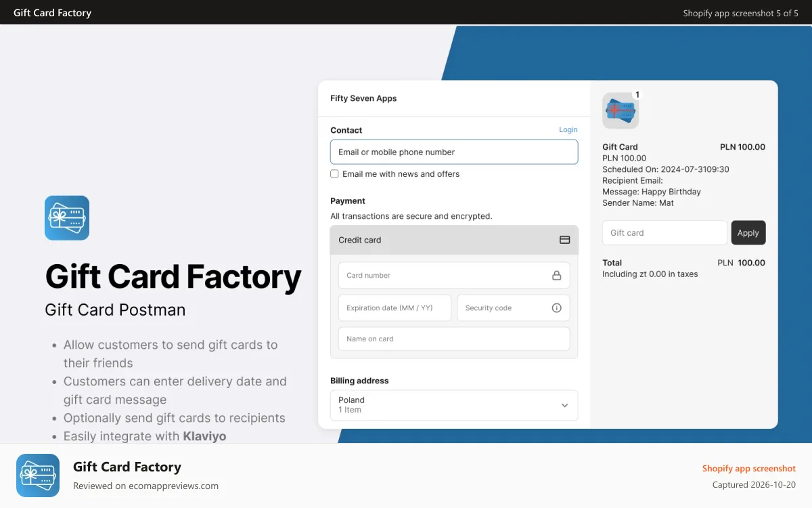
Task: Focus the Card number field
Action: [454, 276]
